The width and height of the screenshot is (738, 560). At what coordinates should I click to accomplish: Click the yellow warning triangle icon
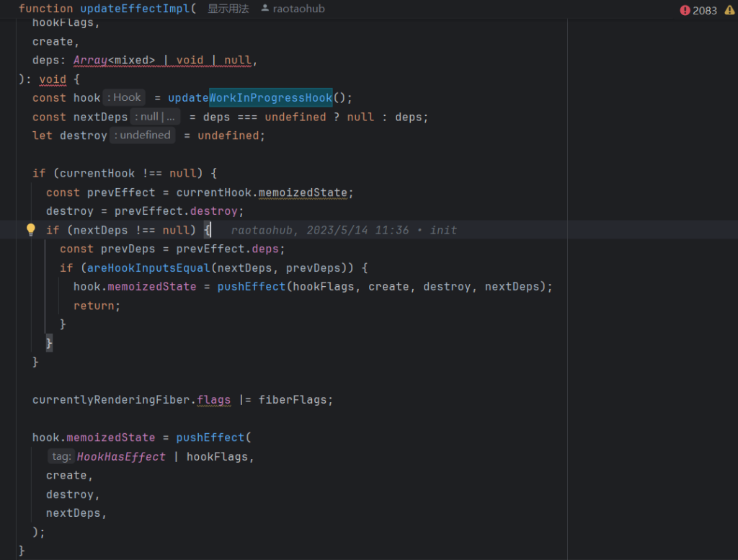point(729,10)
